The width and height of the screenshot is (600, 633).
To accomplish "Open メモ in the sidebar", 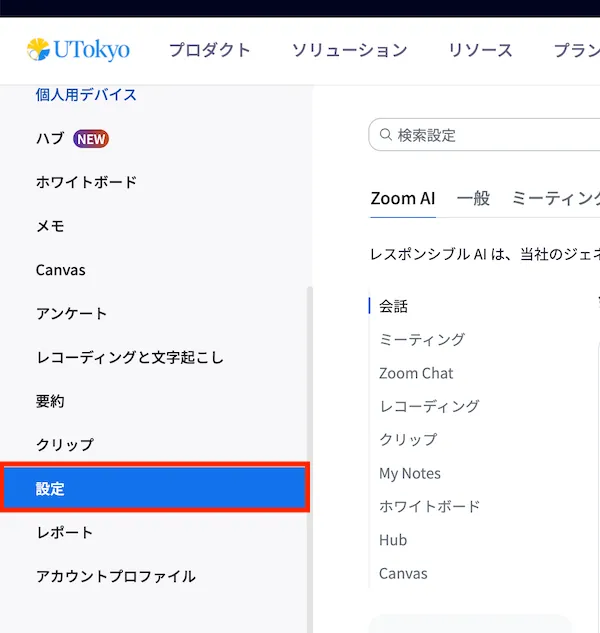I will coord(50,226).
